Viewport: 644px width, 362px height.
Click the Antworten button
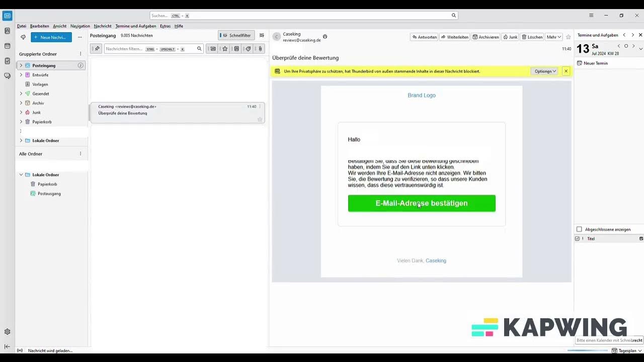point(424,37)
